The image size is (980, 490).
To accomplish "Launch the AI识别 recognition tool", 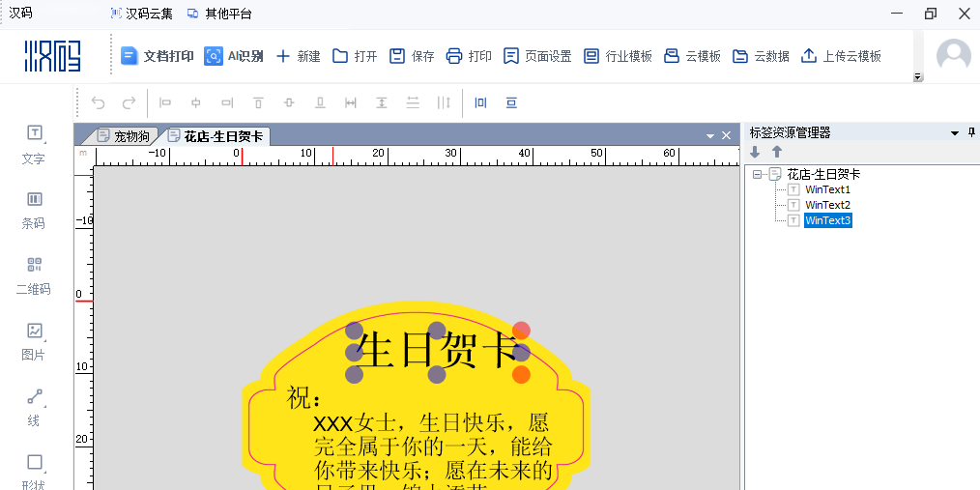I will (x=233, y=56).
